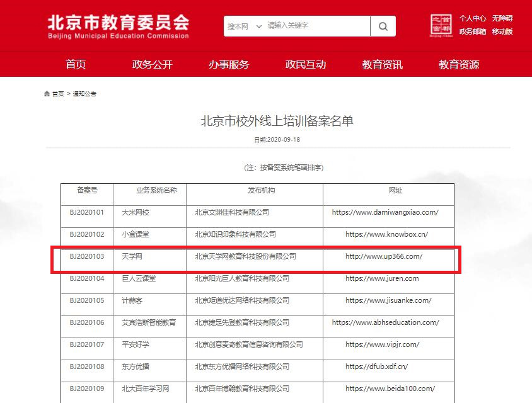The height and width of the screenshot is (403, 532).
Task: Click the knowbox.cn URL
Action: coord(387,234)
